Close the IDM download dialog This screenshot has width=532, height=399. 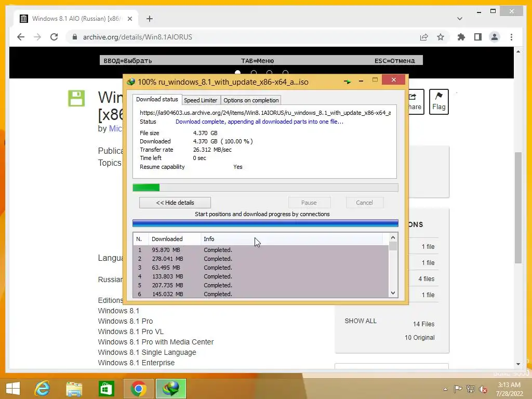click(393, 79)
